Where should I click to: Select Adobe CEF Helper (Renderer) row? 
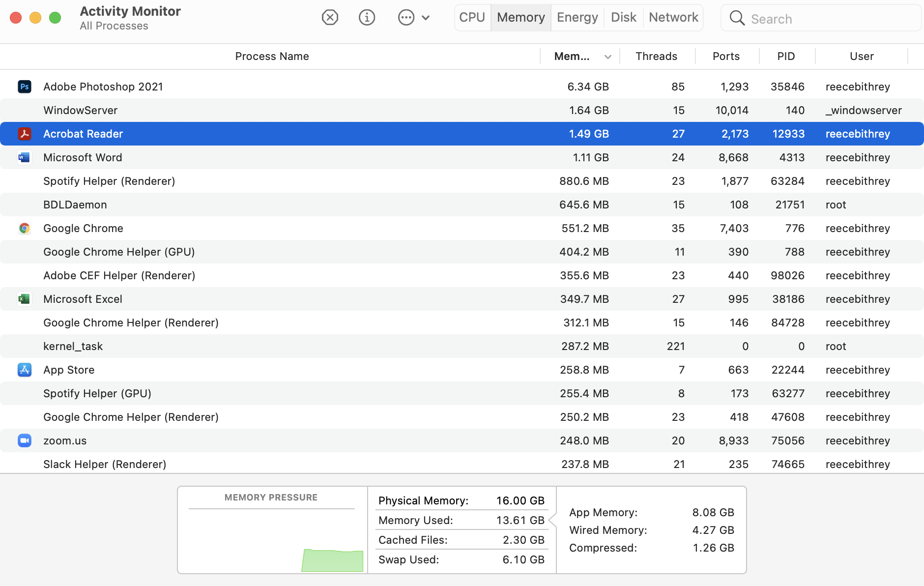462,275
